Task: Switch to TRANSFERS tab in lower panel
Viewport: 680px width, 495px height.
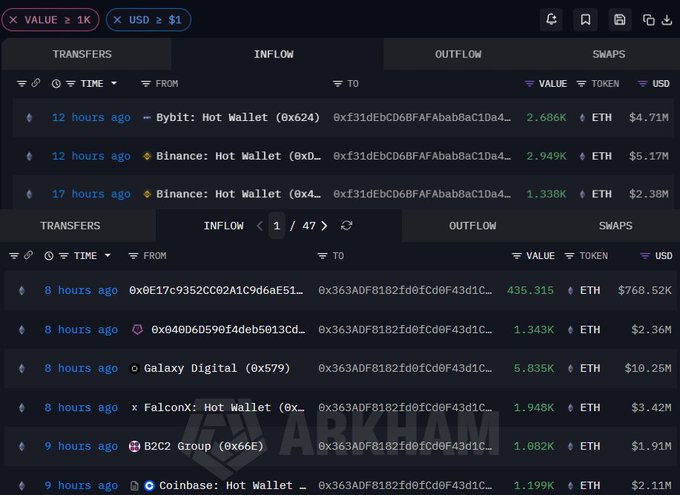Action: click(70, 226)
